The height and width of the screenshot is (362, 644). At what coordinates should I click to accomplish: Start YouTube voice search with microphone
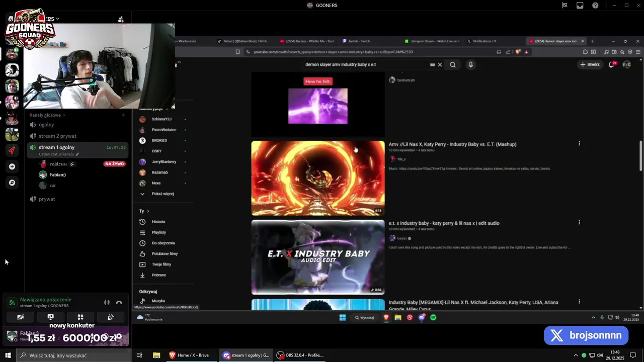pyautogui.click(x=470, y=64)
